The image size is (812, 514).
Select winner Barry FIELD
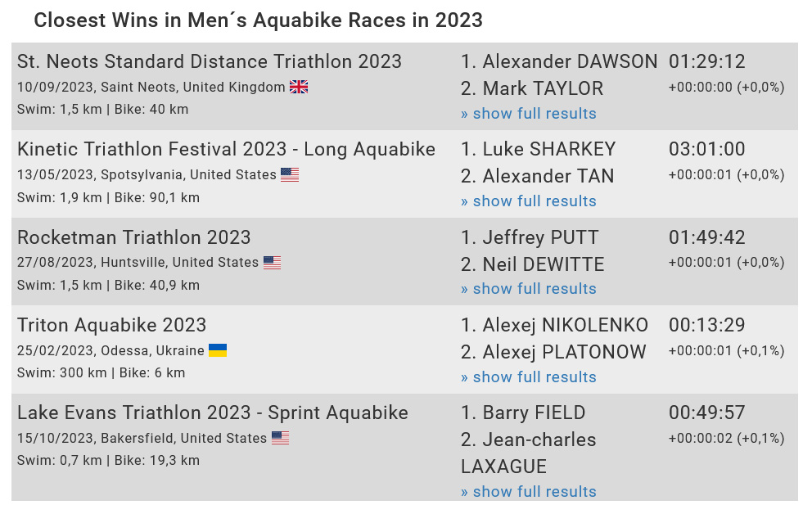[534, 413]
